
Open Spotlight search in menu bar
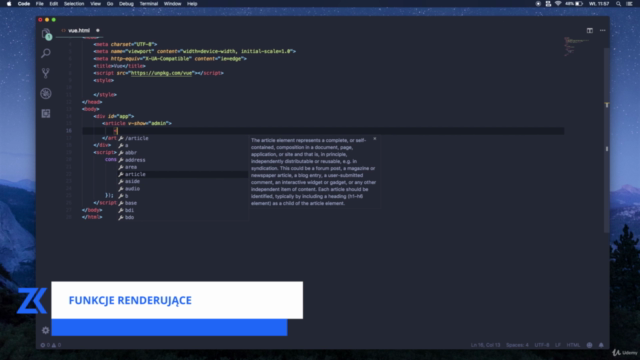click(x=618, y=4)
